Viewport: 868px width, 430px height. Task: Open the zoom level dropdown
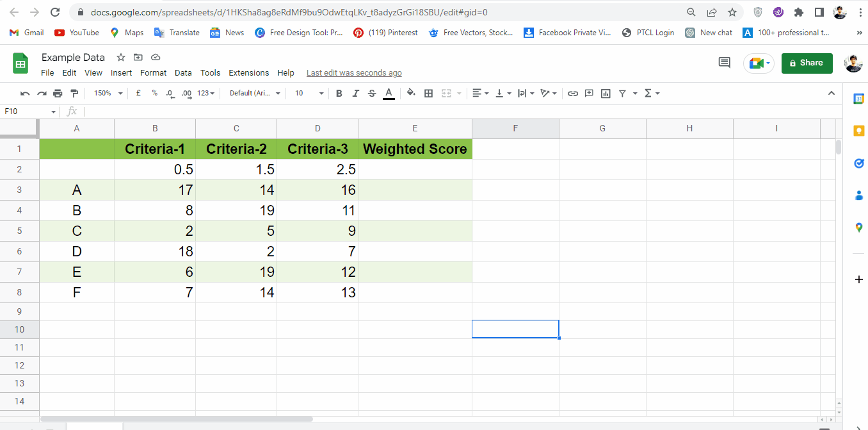tap(106, 93)
